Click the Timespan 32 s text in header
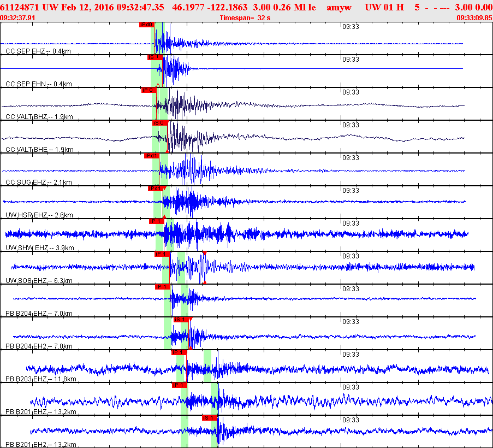Viewport: 493px width, 448px height. point(246,17)
